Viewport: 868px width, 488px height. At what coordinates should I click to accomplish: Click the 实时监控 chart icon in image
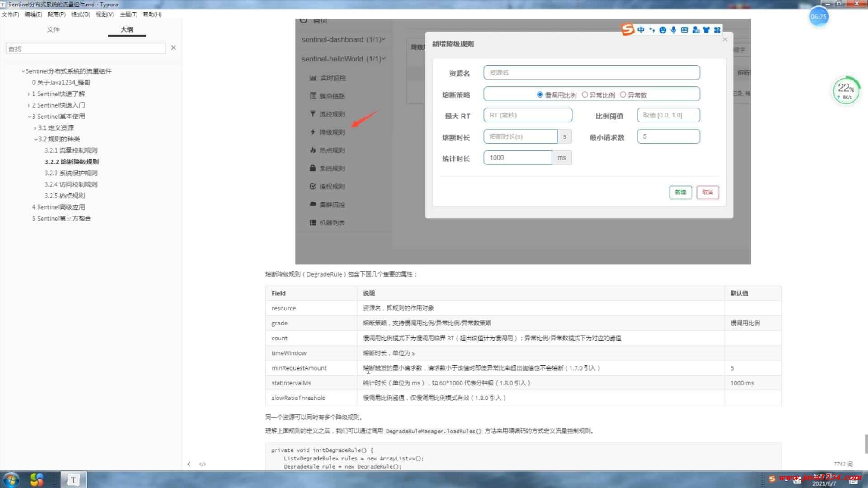[x=313, y=78]
